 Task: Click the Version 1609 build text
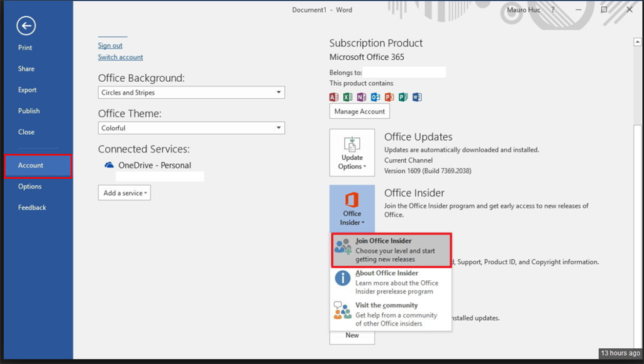(428, 171)
